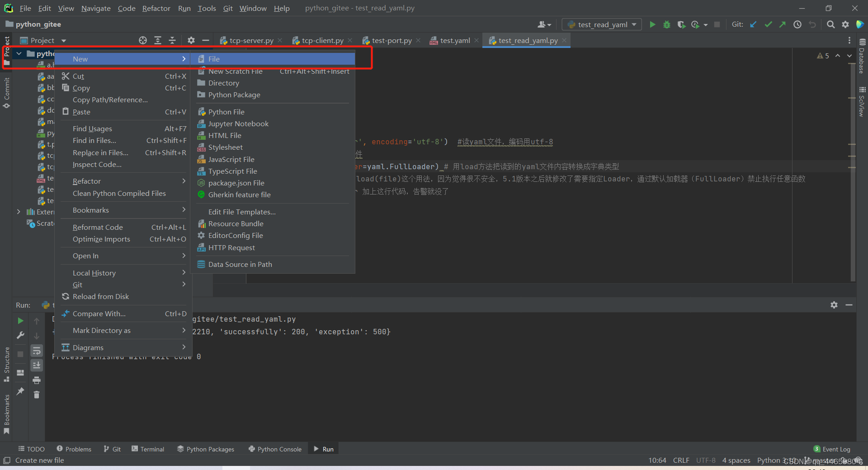Show Git history clock icon
This screenshot has height=470, width=868.
click(797, 24)
